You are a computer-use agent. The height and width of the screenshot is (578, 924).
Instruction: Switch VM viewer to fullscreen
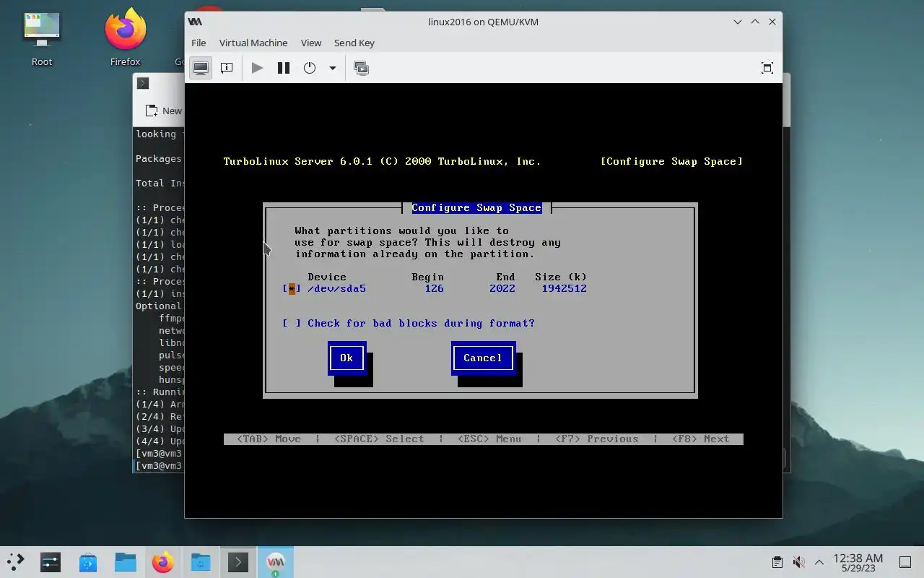(767, 68)
